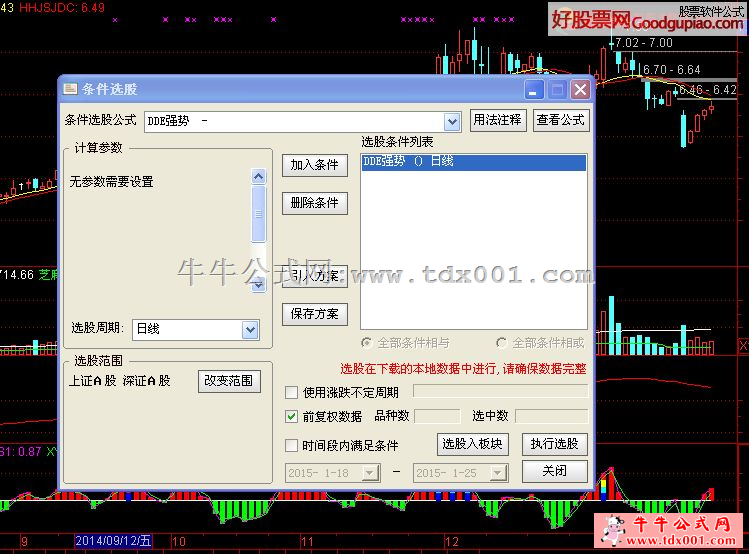Click the 关闭 button

pyautogui.click(x=555, y=471)
